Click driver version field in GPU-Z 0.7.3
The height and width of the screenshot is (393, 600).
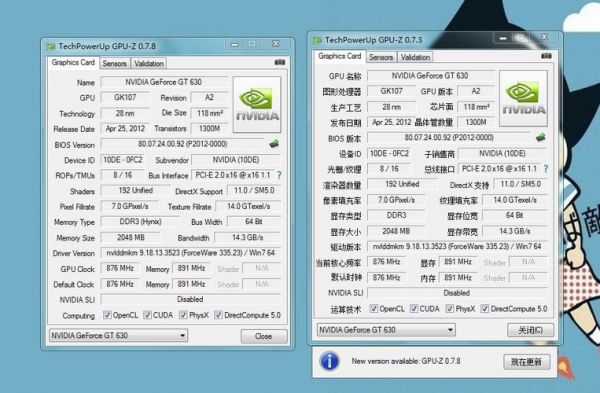(x=457, y=246)
